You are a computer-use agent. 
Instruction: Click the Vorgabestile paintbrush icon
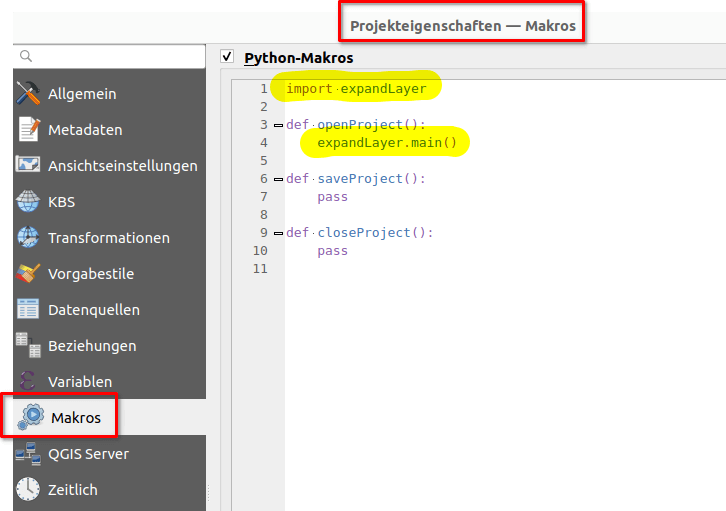coord(28,273)
